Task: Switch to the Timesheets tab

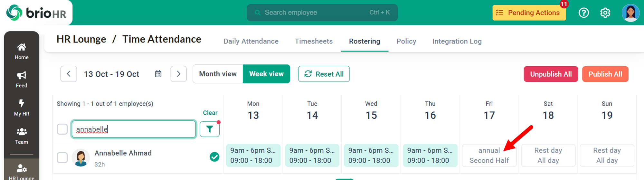Action: coord(314,41)
